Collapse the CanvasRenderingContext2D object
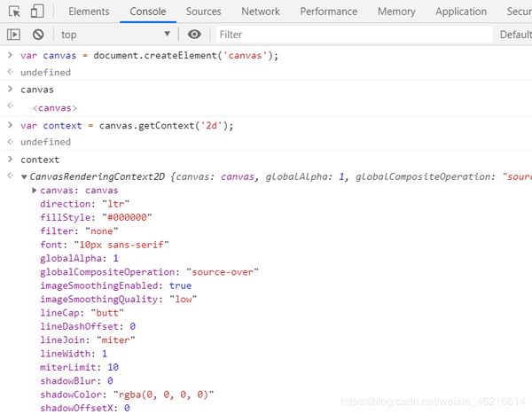The image size is (532, 414). (24, 177)
